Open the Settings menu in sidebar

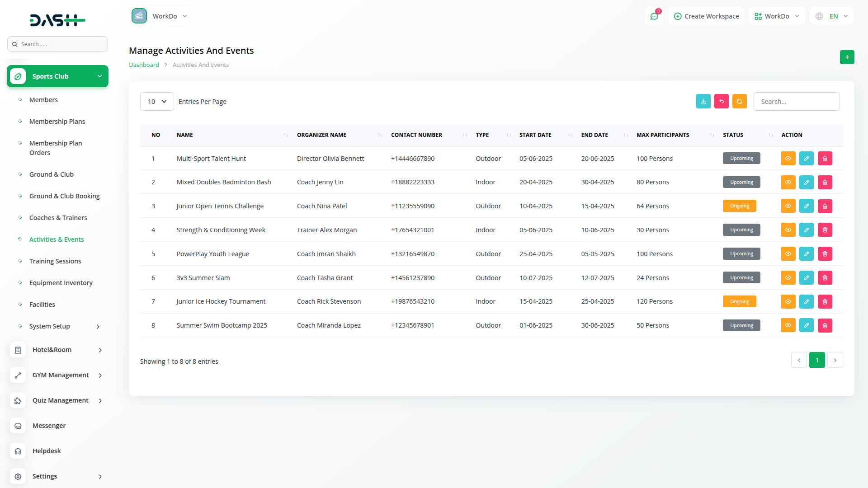click(x=57, y=476)
